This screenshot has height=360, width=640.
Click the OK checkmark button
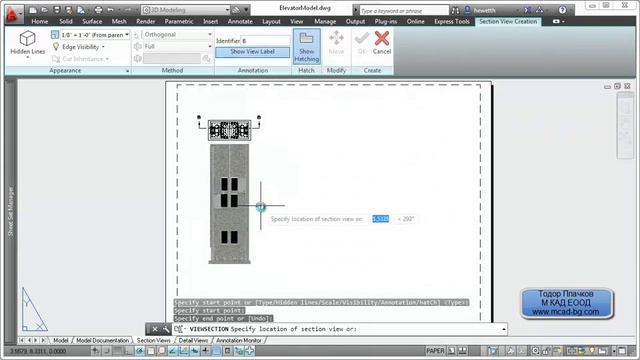pyautogui.click(x=362, y=42)
